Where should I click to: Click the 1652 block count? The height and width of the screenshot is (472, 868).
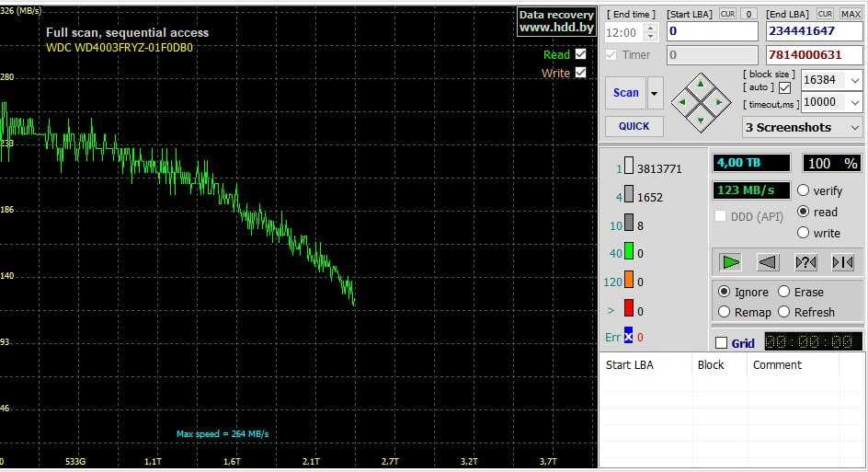pos(650,197)
